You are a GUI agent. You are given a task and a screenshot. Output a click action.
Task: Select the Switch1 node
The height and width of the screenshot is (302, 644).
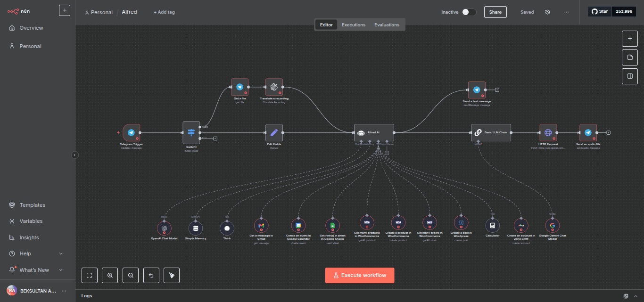pos(191,133)
